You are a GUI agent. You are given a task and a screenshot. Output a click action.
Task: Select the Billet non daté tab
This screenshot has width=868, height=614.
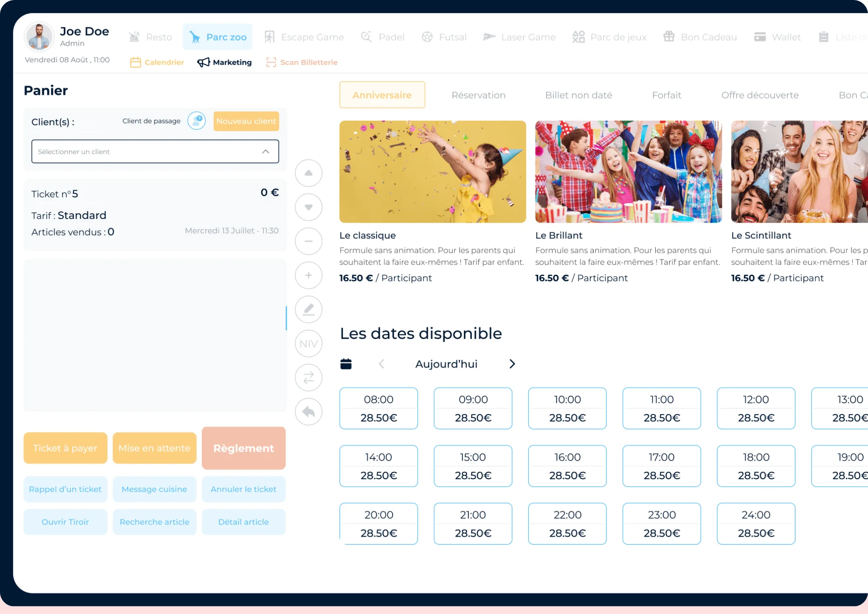[579, 95]
